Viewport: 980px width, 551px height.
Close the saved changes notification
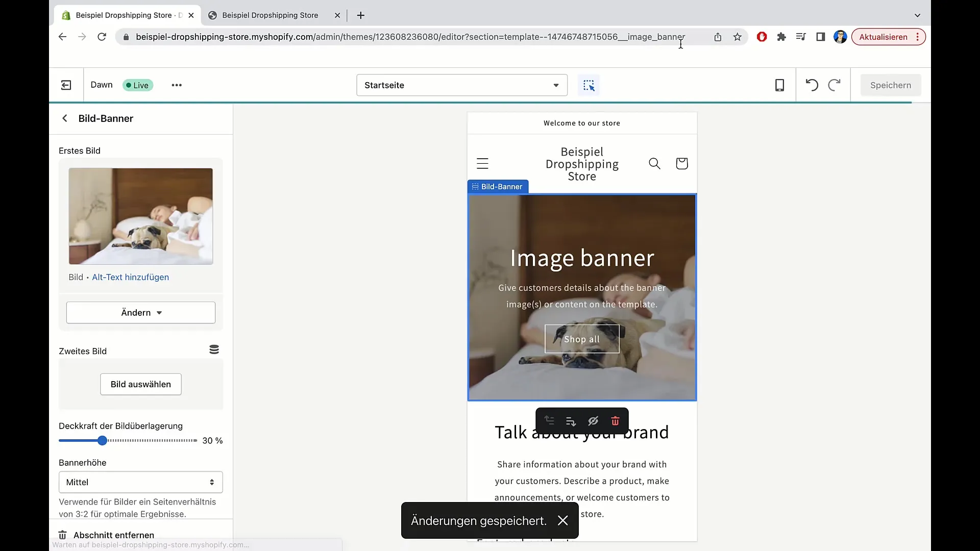pos(562,521)
